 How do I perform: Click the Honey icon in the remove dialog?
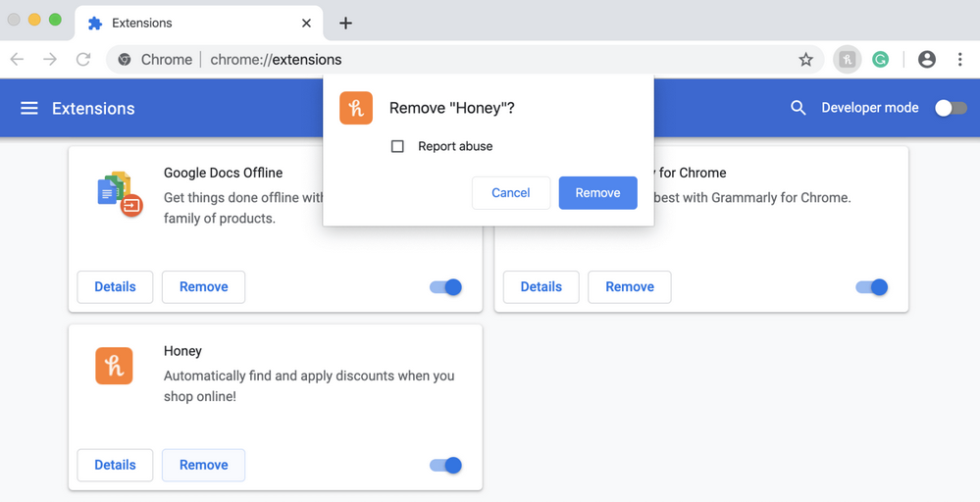[356, 108]
